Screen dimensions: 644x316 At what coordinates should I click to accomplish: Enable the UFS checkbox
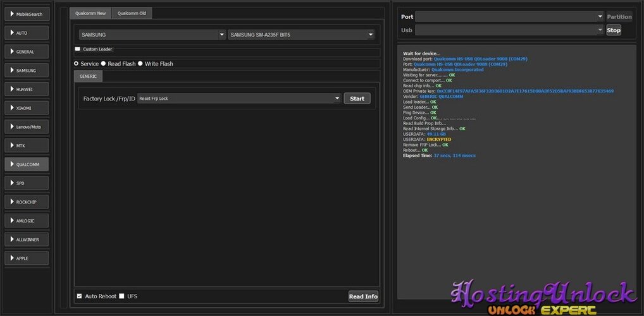click(x=121, y=296)
